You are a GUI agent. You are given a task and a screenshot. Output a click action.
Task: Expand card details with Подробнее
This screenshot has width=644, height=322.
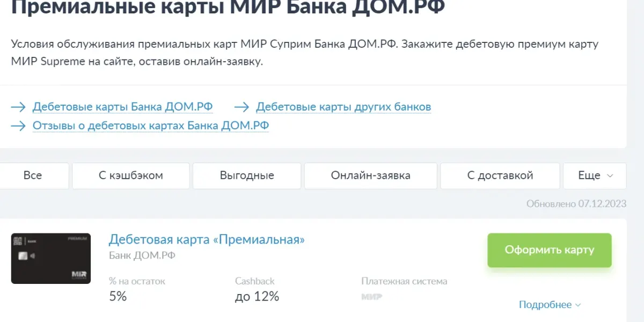545,305
